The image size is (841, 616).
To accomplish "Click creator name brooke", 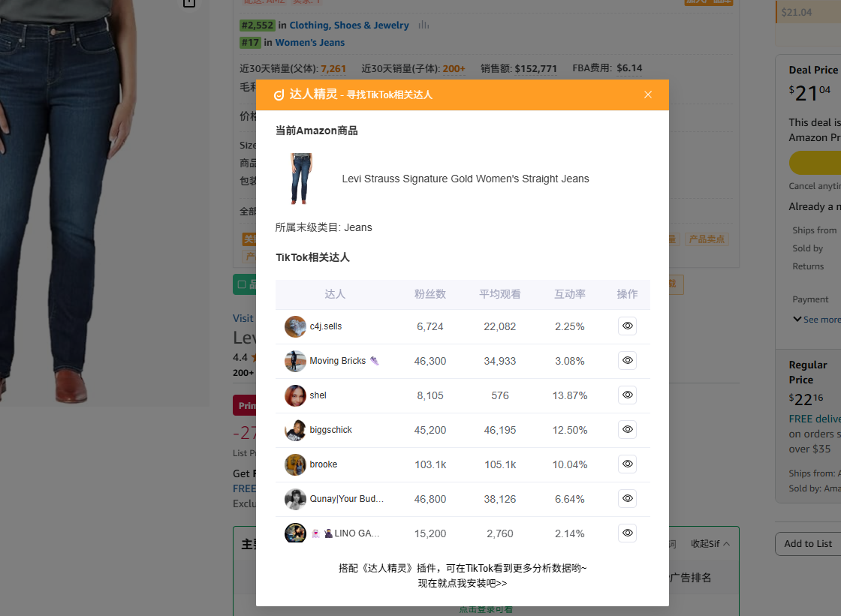I will coord(324,464).
